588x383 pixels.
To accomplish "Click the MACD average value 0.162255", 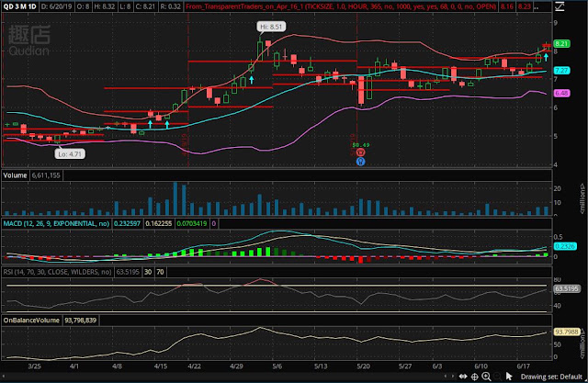I will point(158,224).
